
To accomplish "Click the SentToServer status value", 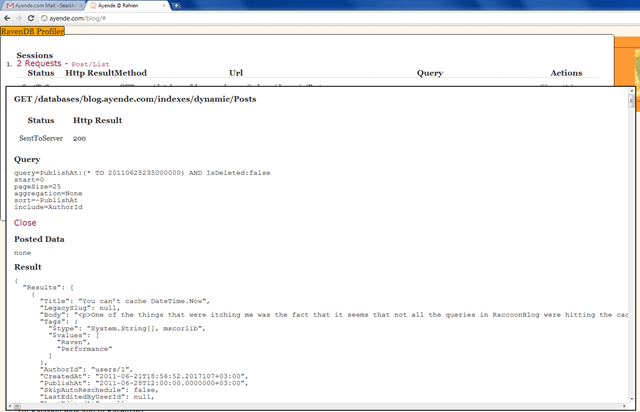I will point(41,138).
